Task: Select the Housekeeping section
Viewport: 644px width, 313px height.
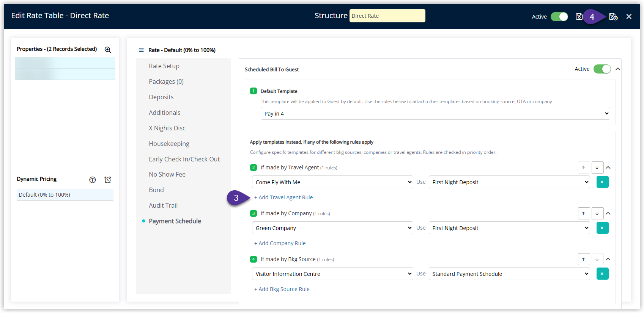Action: [169, 144]
